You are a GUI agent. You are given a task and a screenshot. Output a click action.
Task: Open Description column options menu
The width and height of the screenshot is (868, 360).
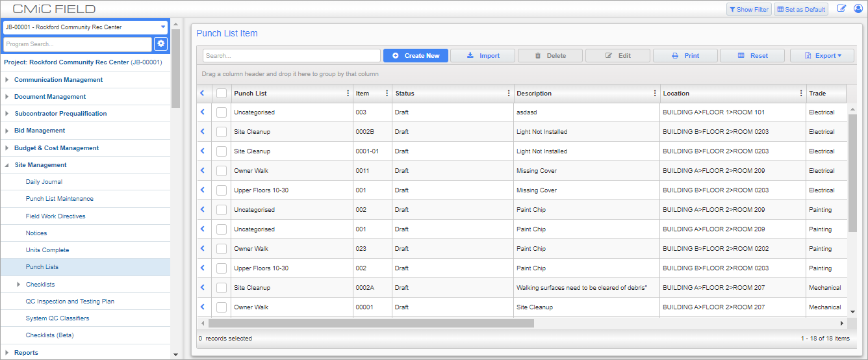click(x=654, y=94)
